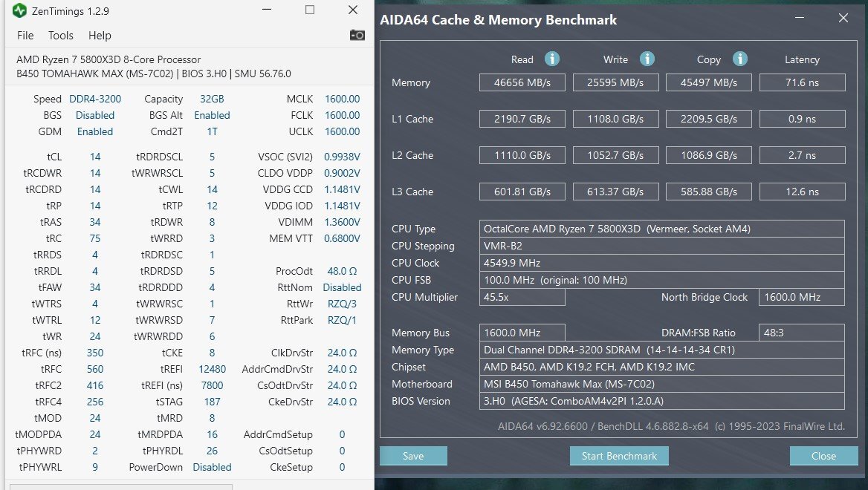This screenshot has height=490, width=868.
Task: Open the Tools menu in ZenTimings
Action: [x=61, y=36]
